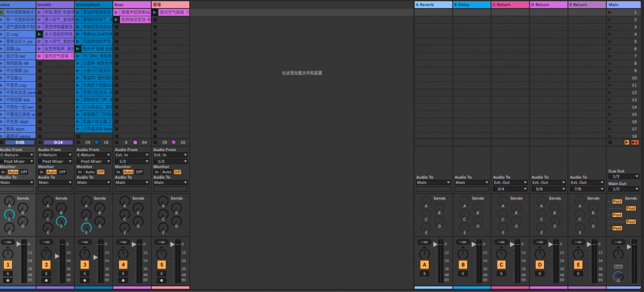
Task: Select the atmosphere track header
Action: click(93, 4)
